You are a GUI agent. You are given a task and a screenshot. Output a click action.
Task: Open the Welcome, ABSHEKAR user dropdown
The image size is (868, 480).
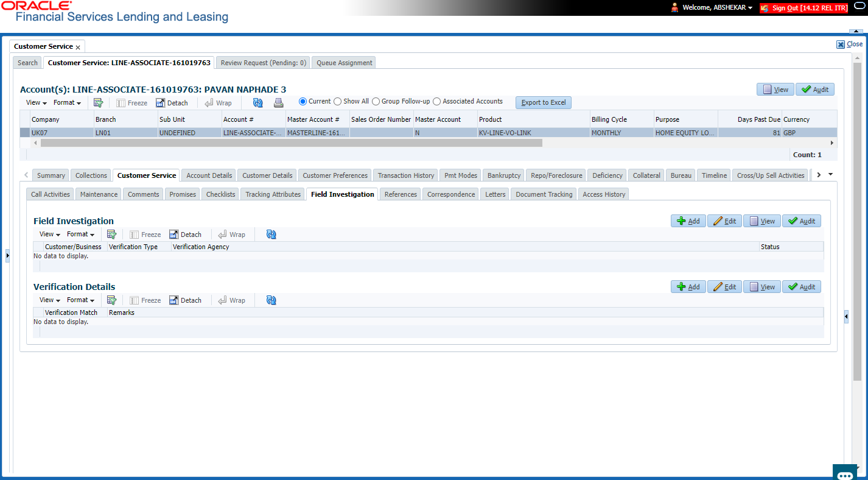[x=718, y=8]
